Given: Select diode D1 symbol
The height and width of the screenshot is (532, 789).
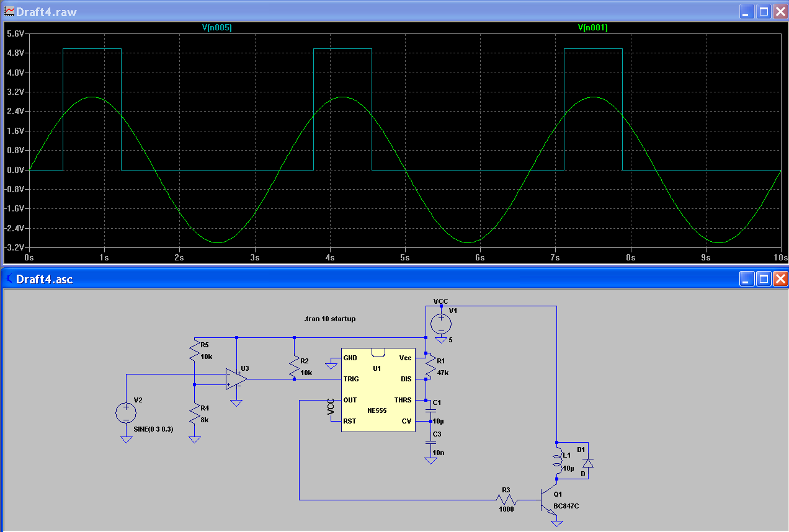Looking at the screenshot, I should (x=587, y=462).
